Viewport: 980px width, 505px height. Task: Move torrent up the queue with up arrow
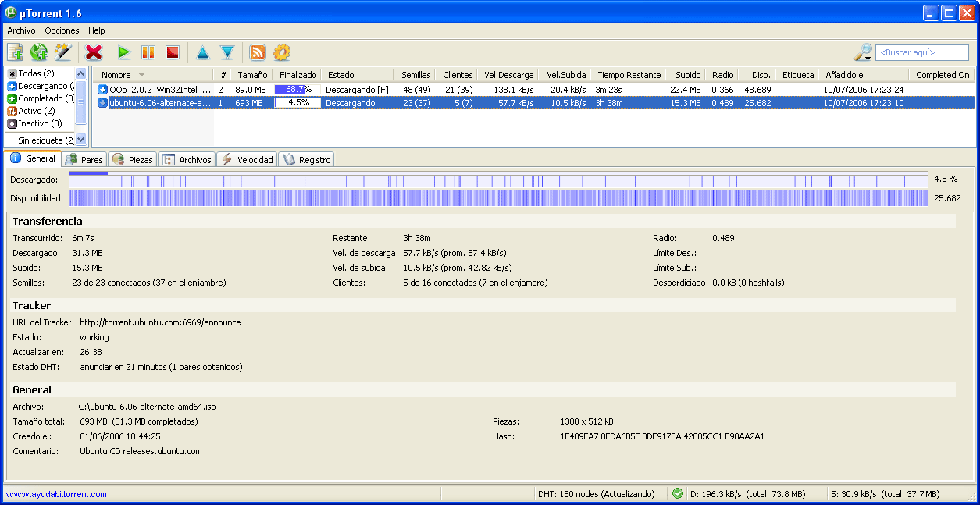tap(203, 52)
